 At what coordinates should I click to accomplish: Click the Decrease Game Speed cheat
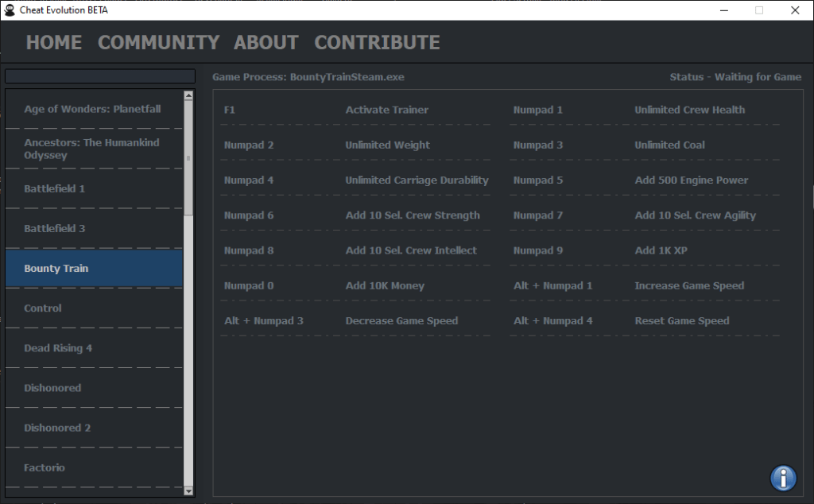pos(401,321)
